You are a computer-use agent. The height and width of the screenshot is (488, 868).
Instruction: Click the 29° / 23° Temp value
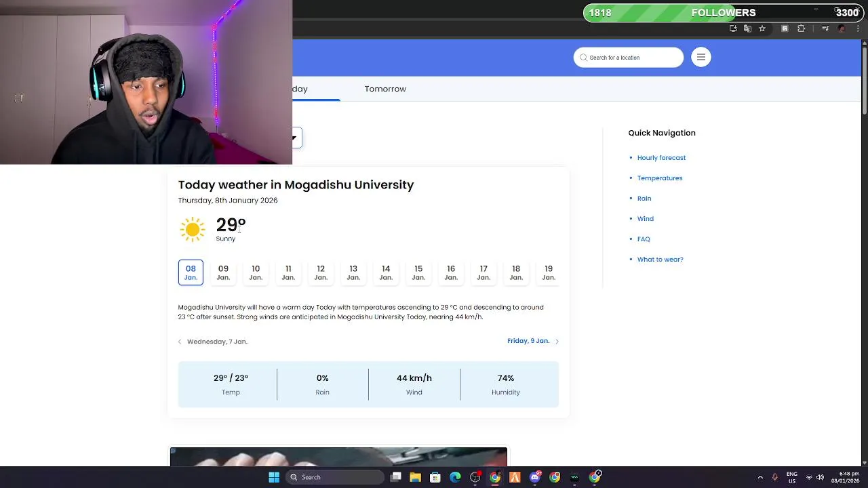231,378
